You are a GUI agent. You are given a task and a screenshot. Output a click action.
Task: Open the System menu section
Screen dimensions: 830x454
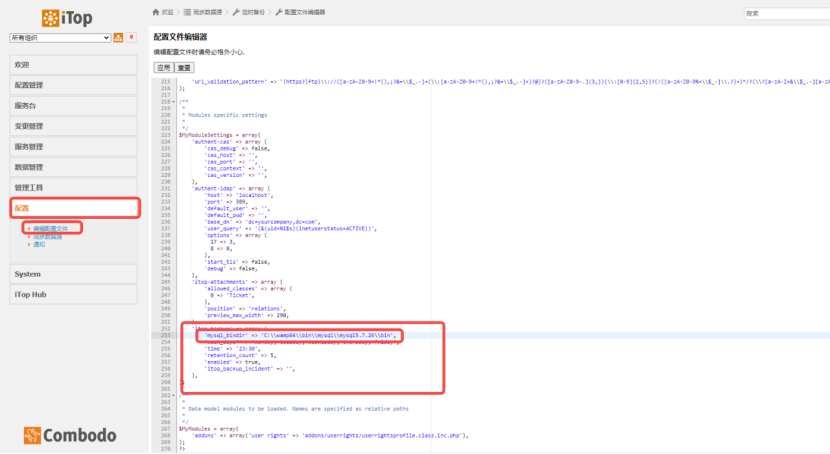pos(73,274)
